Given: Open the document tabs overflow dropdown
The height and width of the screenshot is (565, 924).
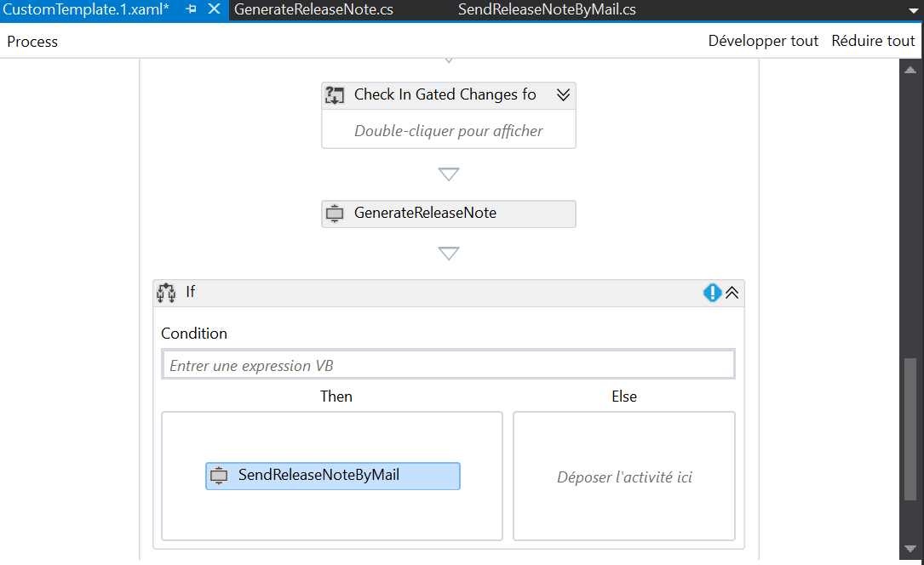Looking at the screenshot, I should pyautogui.click(x=914, y=10).
